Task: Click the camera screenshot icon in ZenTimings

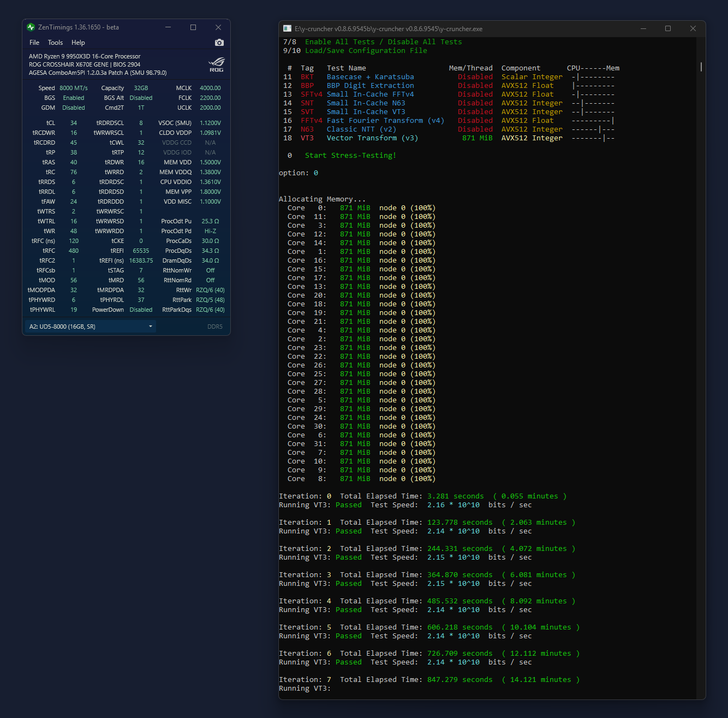Action: pyautogui.click(x=219, y=43)
